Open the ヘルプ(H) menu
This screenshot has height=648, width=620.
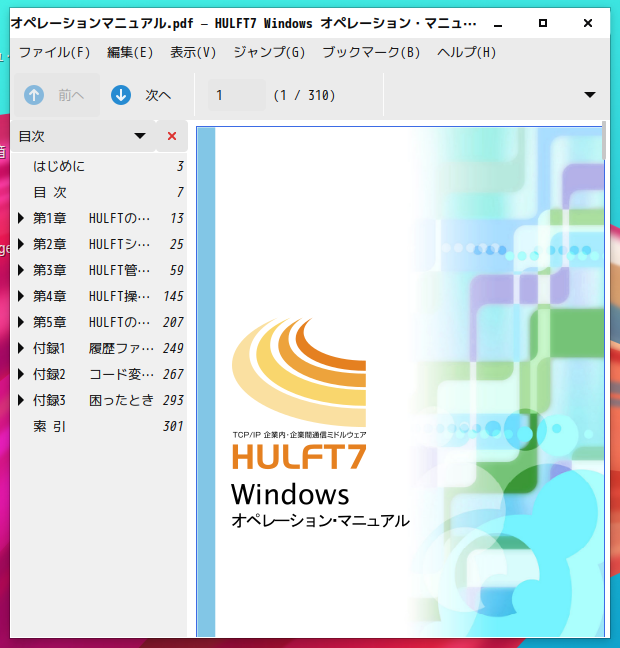point(466,52)
